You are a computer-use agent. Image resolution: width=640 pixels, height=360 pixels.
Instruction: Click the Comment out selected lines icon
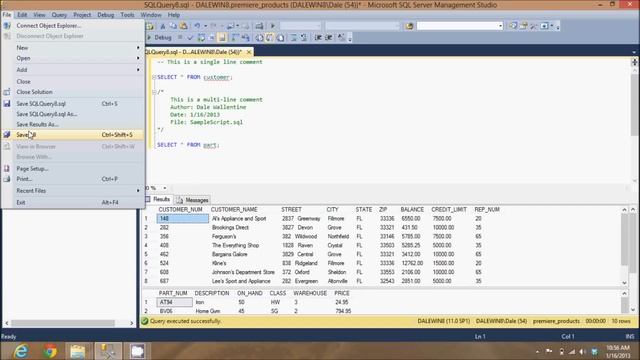pos(292,38)
